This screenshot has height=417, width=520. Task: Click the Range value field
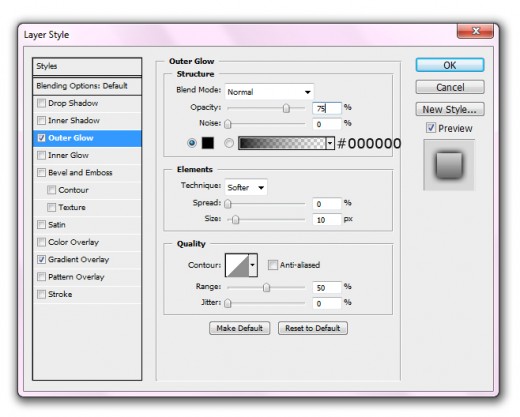[x=327, y=287]
